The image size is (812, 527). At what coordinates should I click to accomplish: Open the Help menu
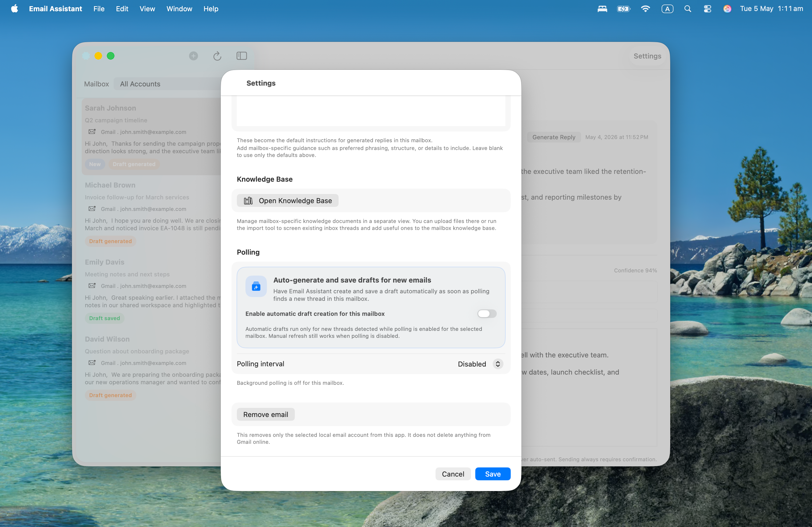click(x=211, y=9)
